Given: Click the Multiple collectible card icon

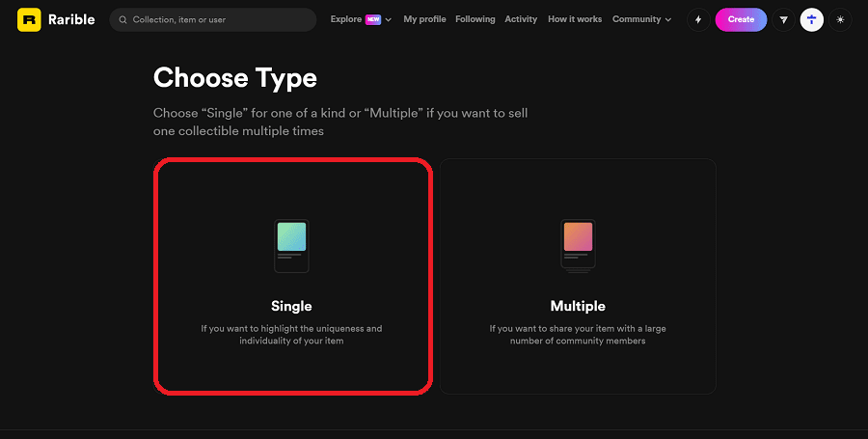Looking at the screenshot, I should [x=578, y=246].
